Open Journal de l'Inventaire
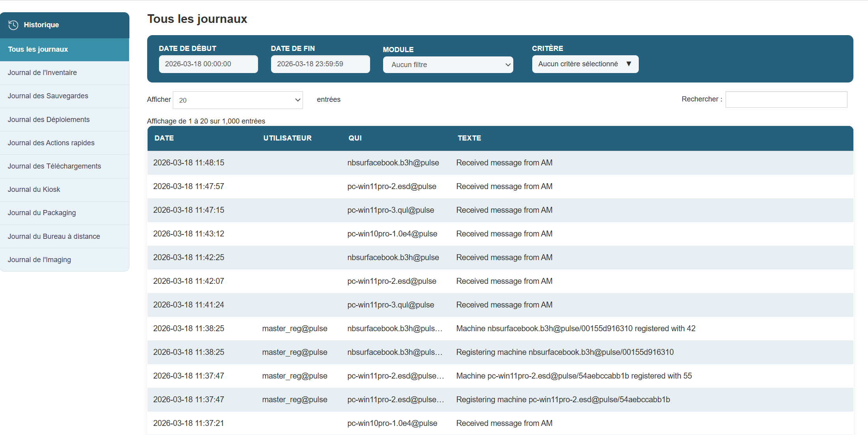Viewport: 868px width, 435px height. (x=42, y=73)
